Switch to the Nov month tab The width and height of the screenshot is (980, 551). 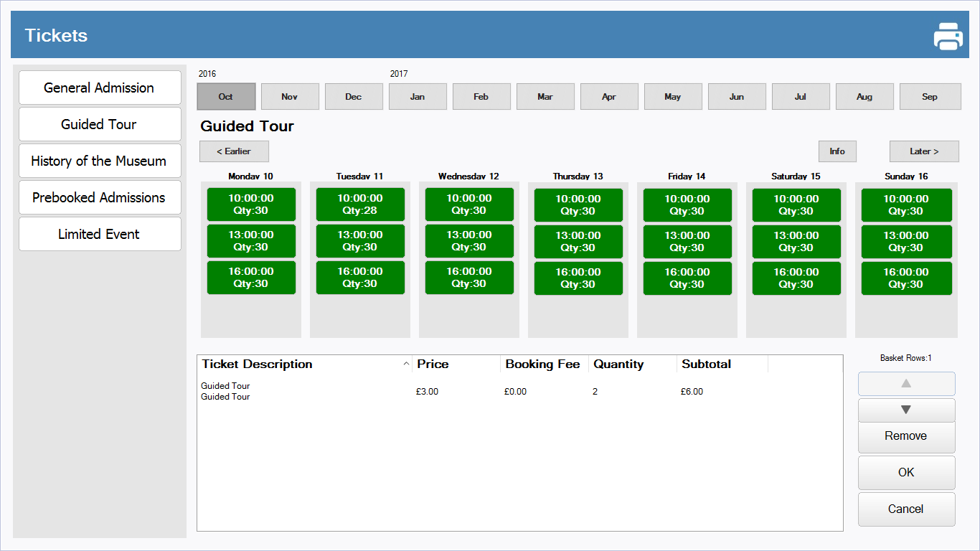click(290, 97)
